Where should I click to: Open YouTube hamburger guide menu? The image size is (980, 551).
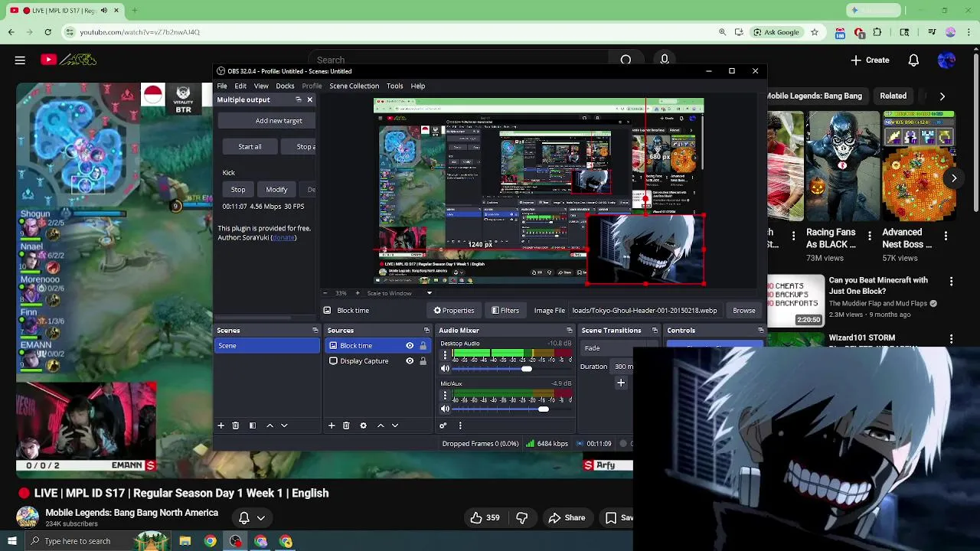(x=20, y=60)
